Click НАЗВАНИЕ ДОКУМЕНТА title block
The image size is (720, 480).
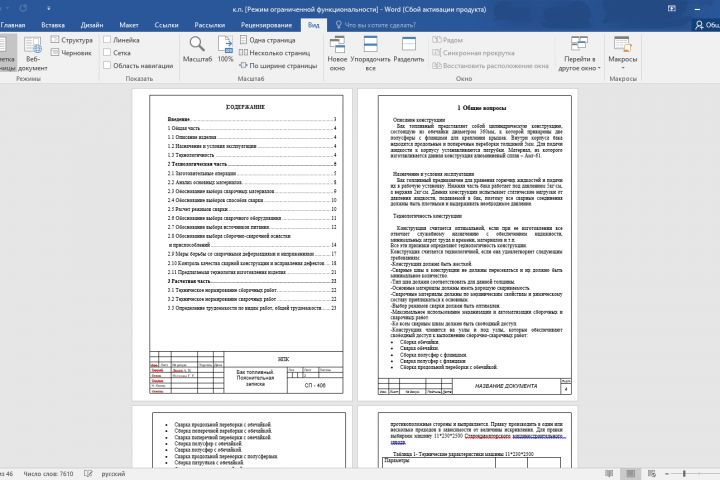[506, 386]
